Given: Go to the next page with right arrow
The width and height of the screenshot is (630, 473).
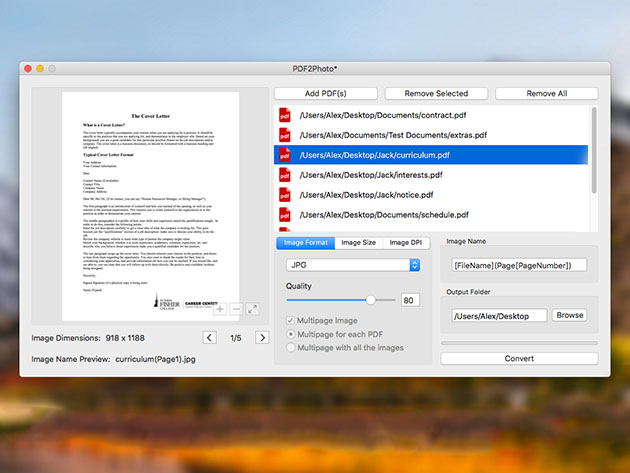Looking at the screenshot, I should pos(262,338).
